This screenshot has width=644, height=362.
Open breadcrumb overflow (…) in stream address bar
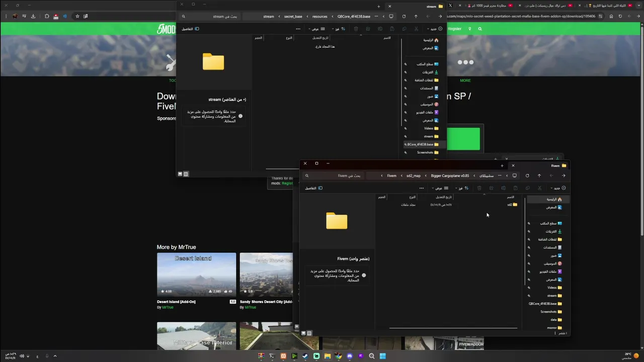click(376, 16)
